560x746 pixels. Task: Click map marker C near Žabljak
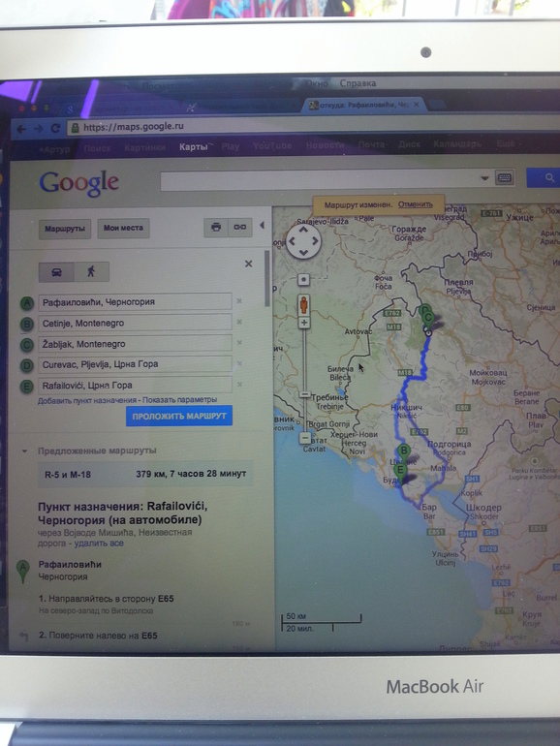(x=428, y=322)
